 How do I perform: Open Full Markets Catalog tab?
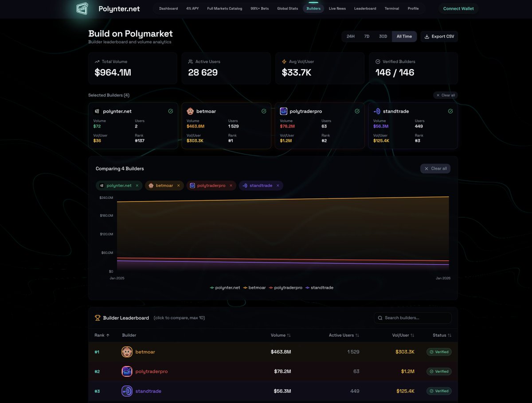pos(225,8)
